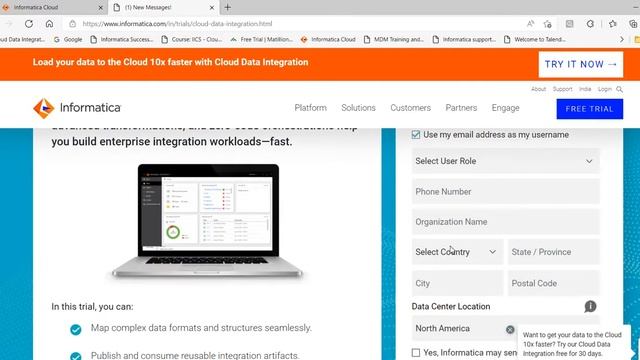Screen dimensions: 640x360
Task: Open the Solutions menu
Action: (358, 108)
